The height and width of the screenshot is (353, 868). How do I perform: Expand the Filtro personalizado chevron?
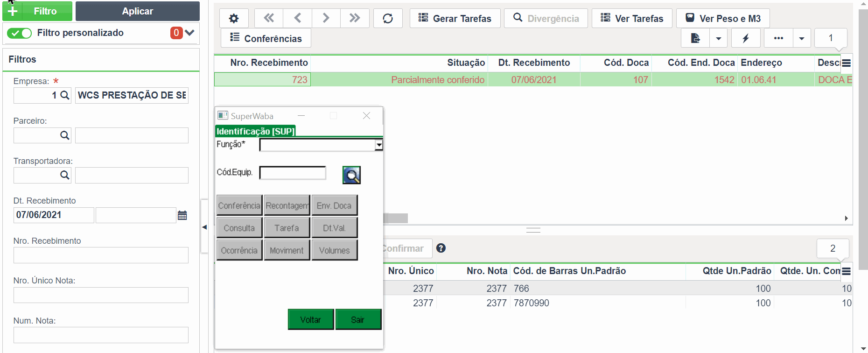[x=189, y=33]
